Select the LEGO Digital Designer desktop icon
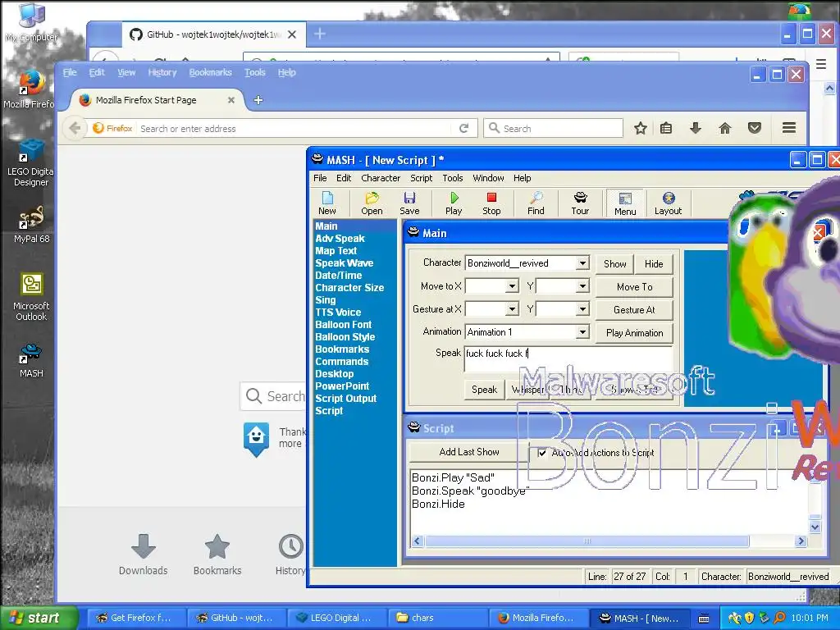 [30, 162]
